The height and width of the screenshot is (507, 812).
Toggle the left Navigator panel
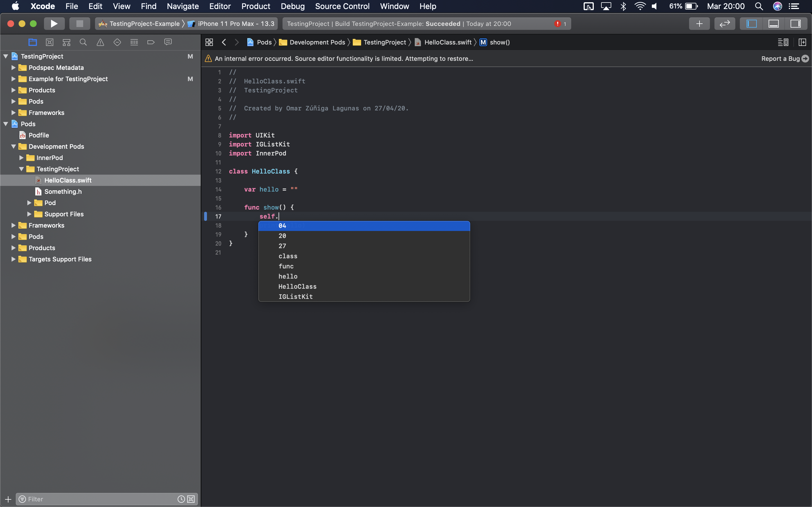pyautogui.click(x=752, y=24)
